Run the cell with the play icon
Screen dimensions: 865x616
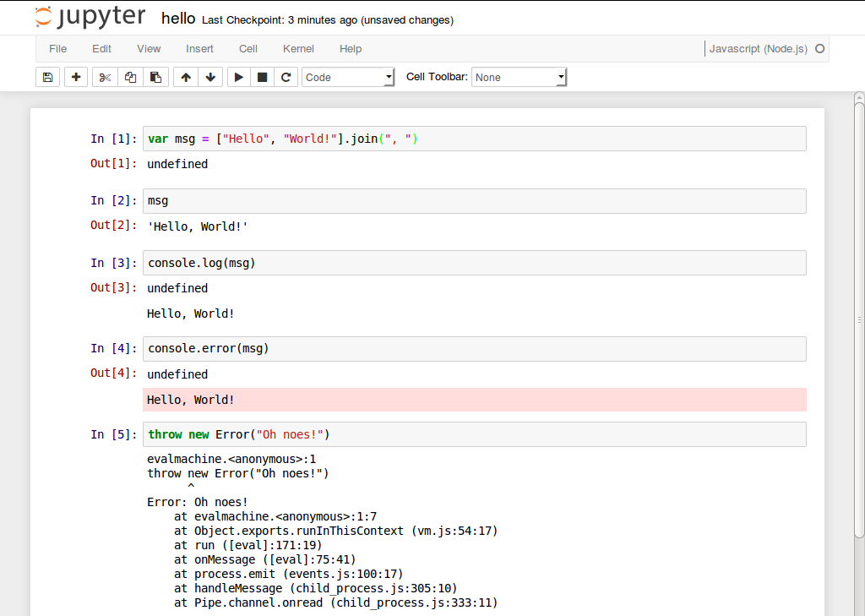(239, 77)
